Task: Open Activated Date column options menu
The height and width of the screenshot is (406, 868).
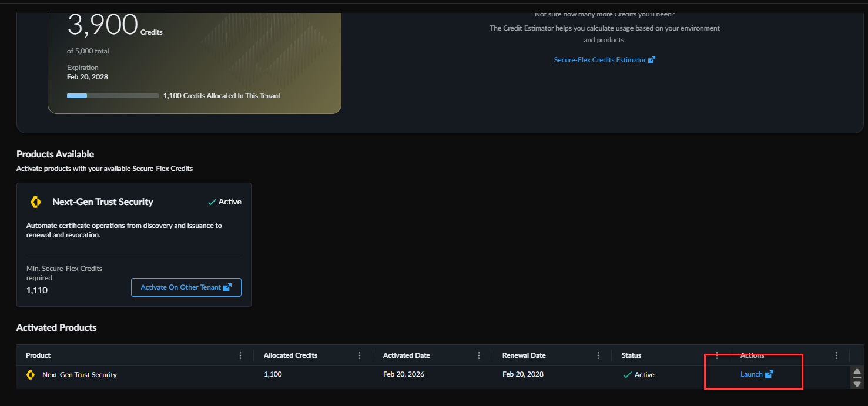Action: [479, 355]
